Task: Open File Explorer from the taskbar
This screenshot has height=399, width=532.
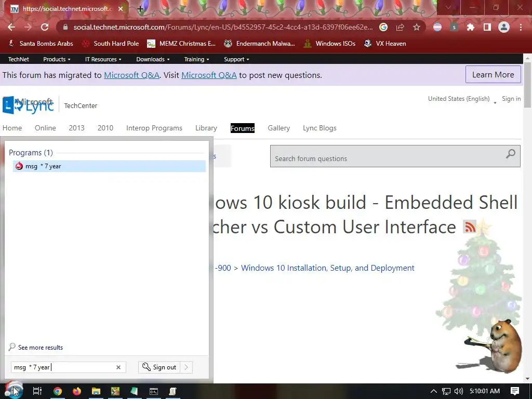Action: (x=96, y=391)
